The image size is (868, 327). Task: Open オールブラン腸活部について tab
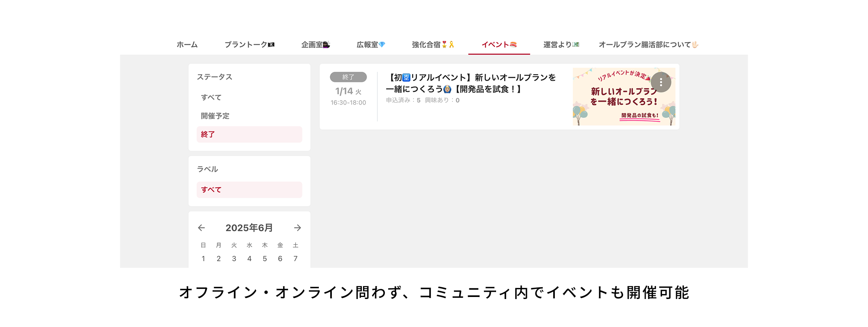click(648, 45)
